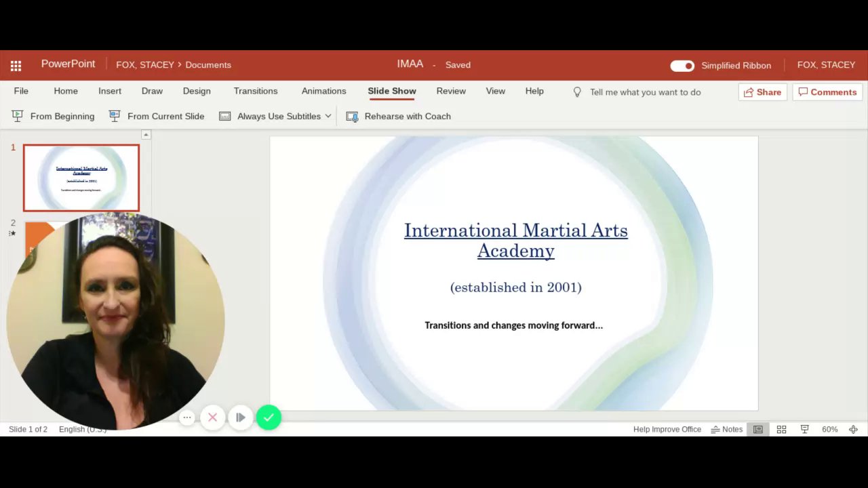Click the 60% zoom level
The height and width of the screenshot is (488, 868).
click(829, 429)
